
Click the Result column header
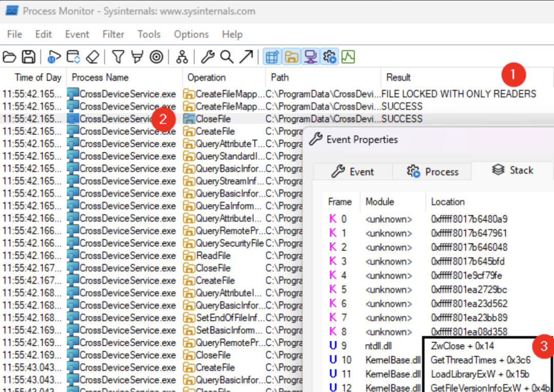pos(467,77)
